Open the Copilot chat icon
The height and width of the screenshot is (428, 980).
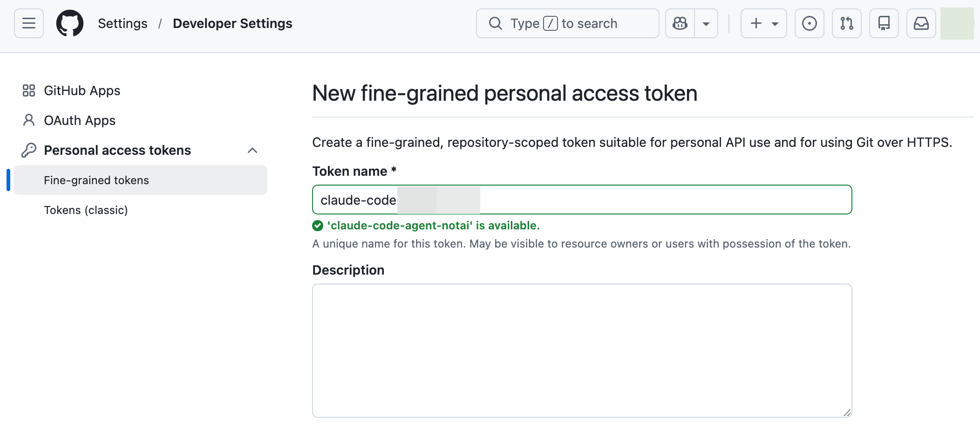click(x=680, y=23)
